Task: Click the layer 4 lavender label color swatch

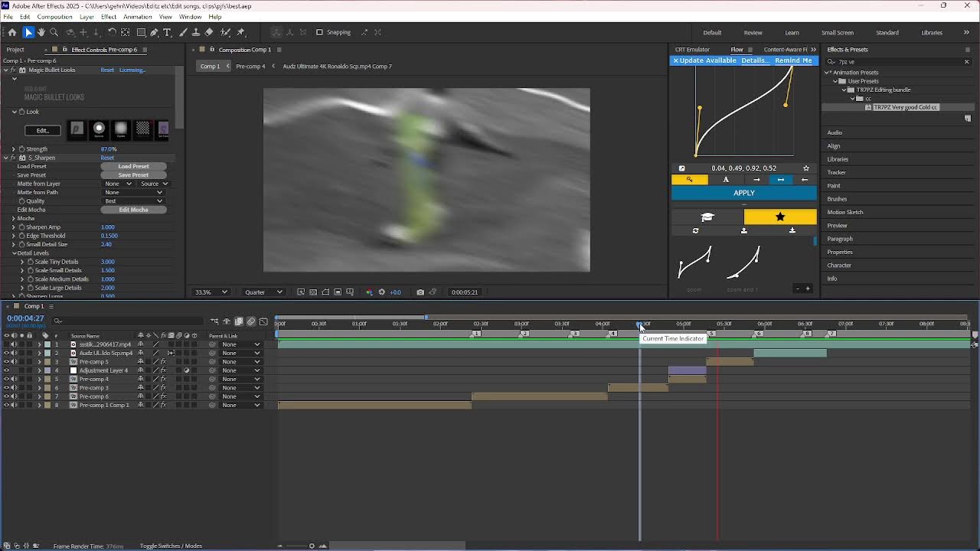Action: [47, 370]
